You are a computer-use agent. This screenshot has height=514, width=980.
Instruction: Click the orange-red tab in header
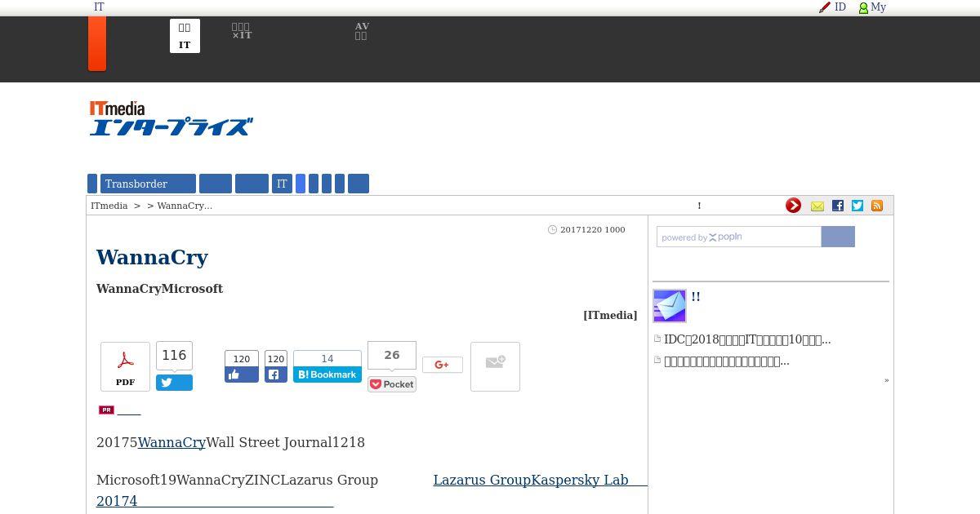tap(97, 43)
